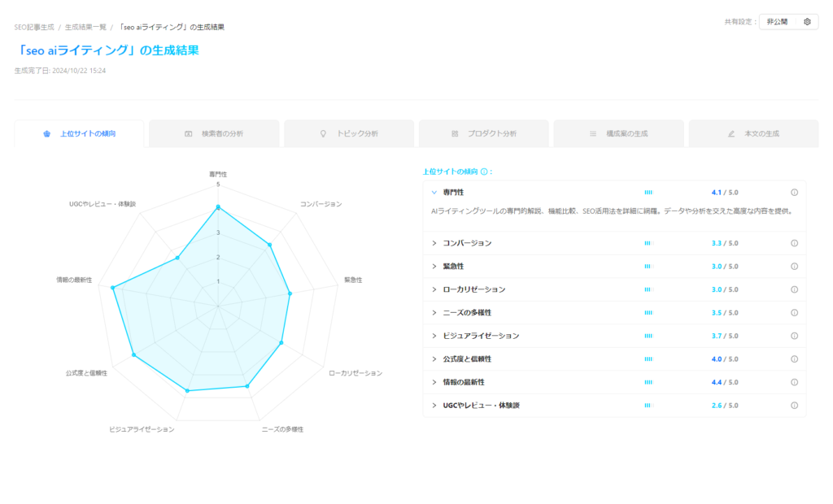The width and height of the screenshot is (833, 504).
Task: Click the 3.3 / 5.0 score of コンバージョン
Action: pyautogui.click(x=725, y=243)
